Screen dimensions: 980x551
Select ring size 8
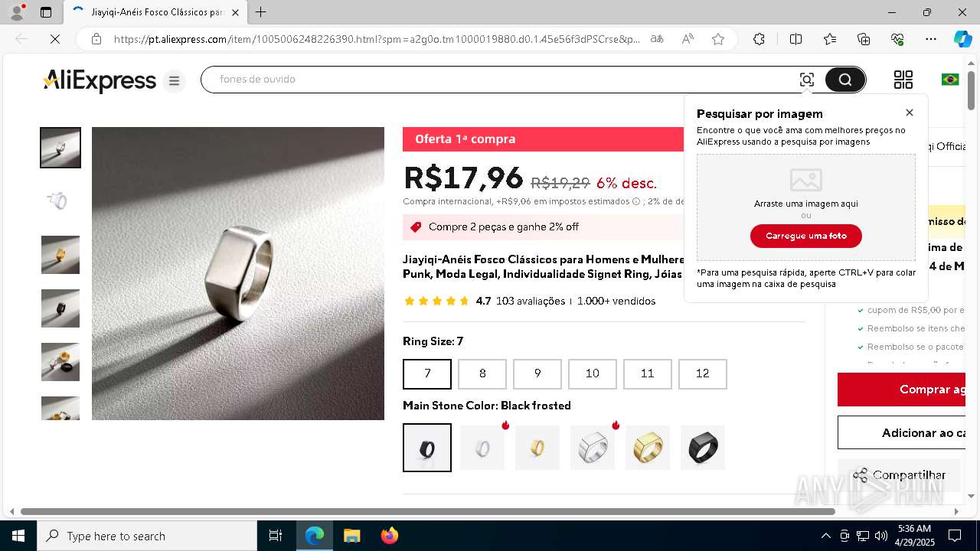482,373
